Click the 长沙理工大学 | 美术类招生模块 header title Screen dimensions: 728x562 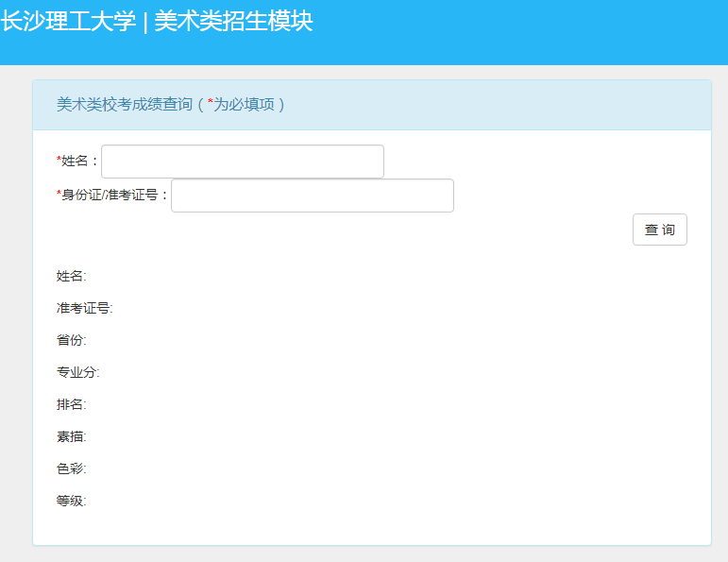157,22
